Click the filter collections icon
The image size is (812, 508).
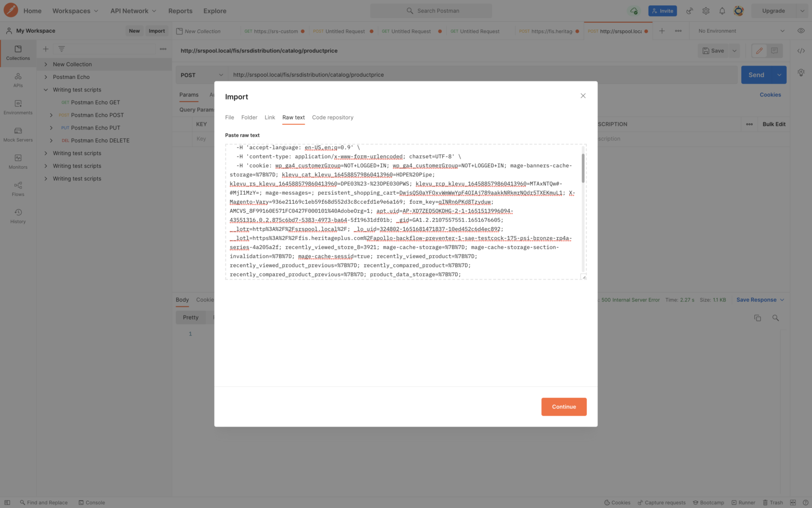pyautogui.click(x=61, y=49)
